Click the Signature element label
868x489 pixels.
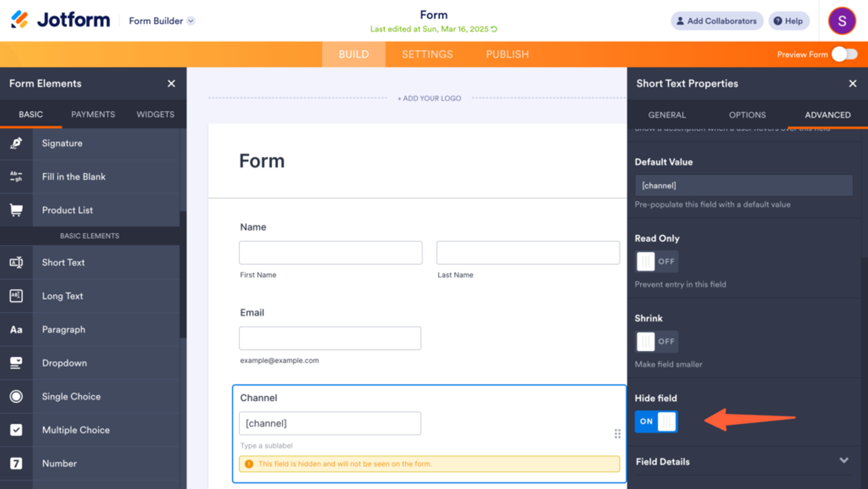pyautogui.click(x=62, y=143)
